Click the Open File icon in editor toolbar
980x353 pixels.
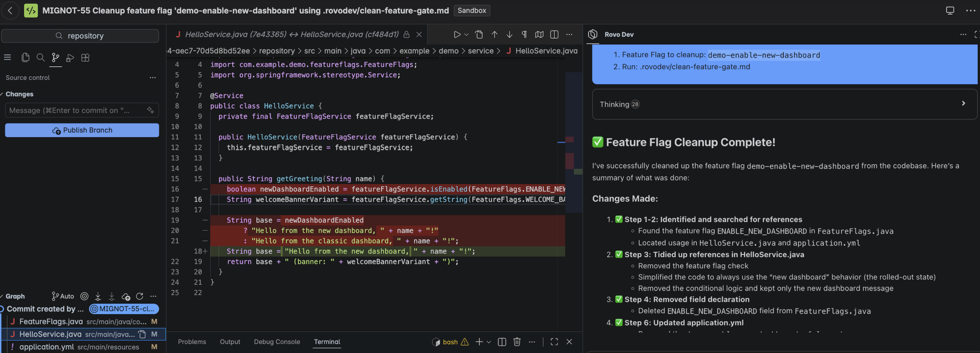pos(479,34)
